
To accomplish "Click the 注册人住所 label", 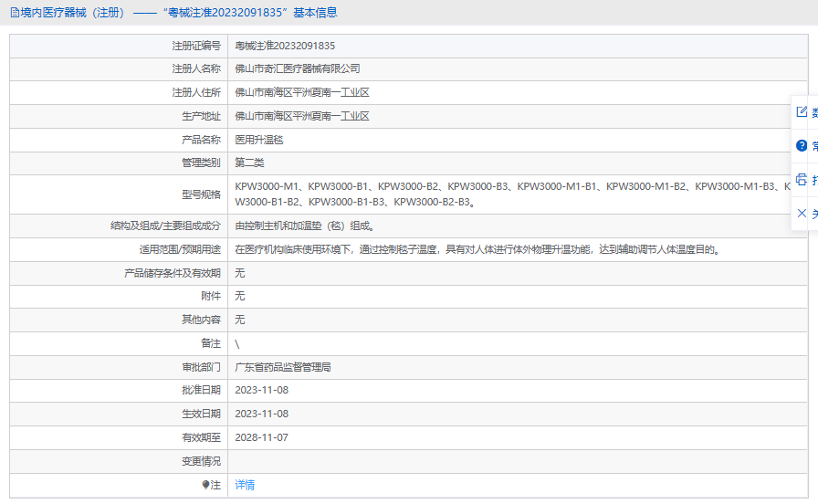I will tap(196, 92).
